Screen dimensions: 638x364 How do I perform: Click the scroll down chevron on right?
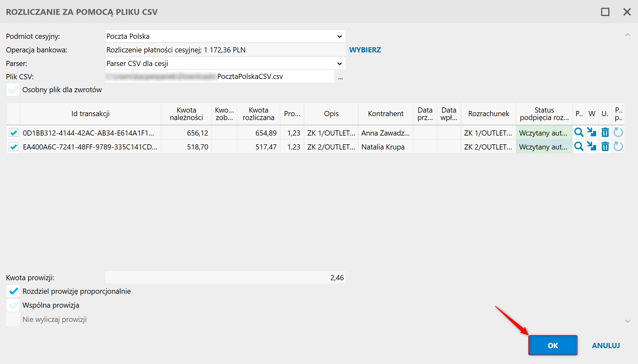[x=627, y=321]
